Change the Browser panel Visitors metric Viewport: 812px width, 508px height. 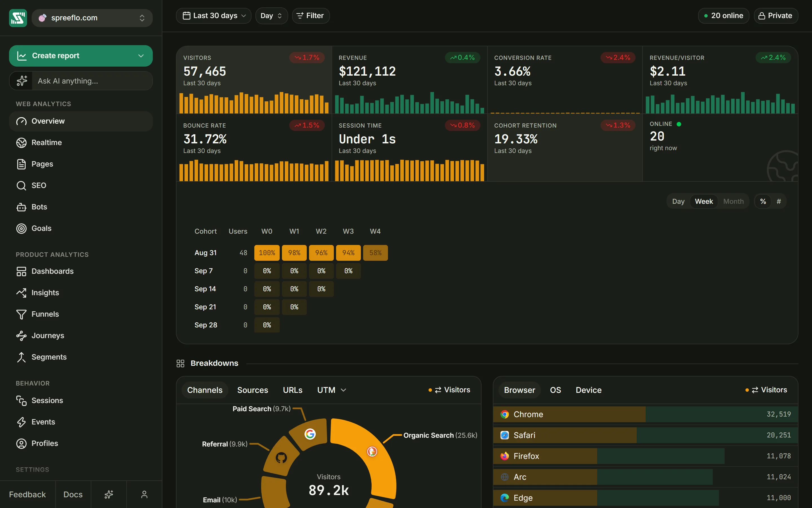(767, 390)
